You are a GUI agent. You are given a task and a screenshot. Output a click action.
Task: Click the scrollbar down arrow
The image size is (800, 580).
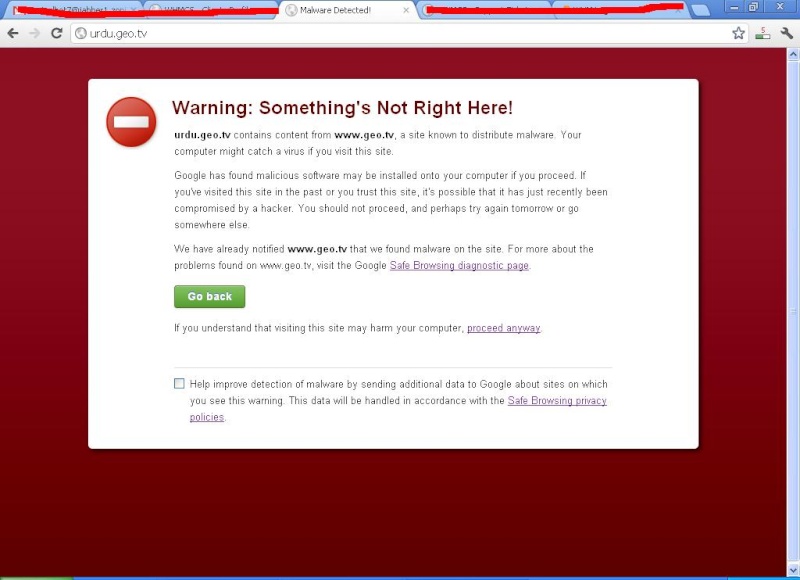(793, 569)
